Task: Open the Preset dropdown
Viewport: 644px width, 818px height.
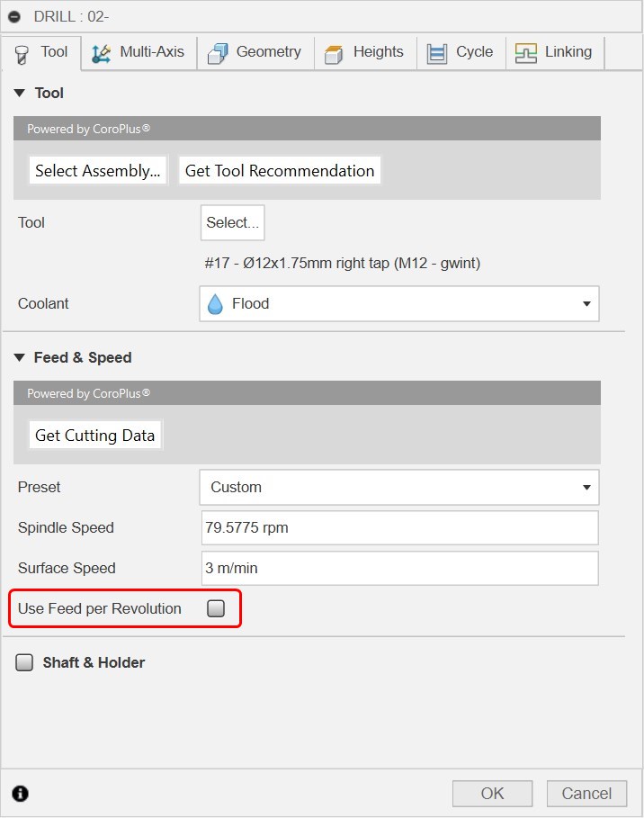Action: pyautogui.click(x=398, y=488)
